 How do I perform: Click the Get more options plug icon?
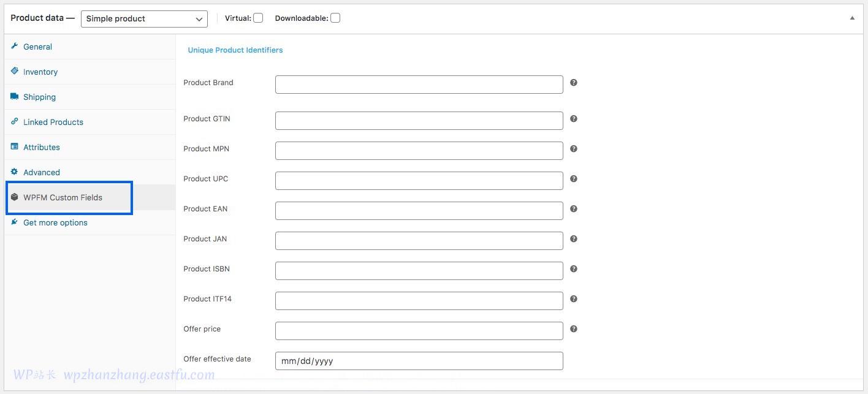(15, 222)
